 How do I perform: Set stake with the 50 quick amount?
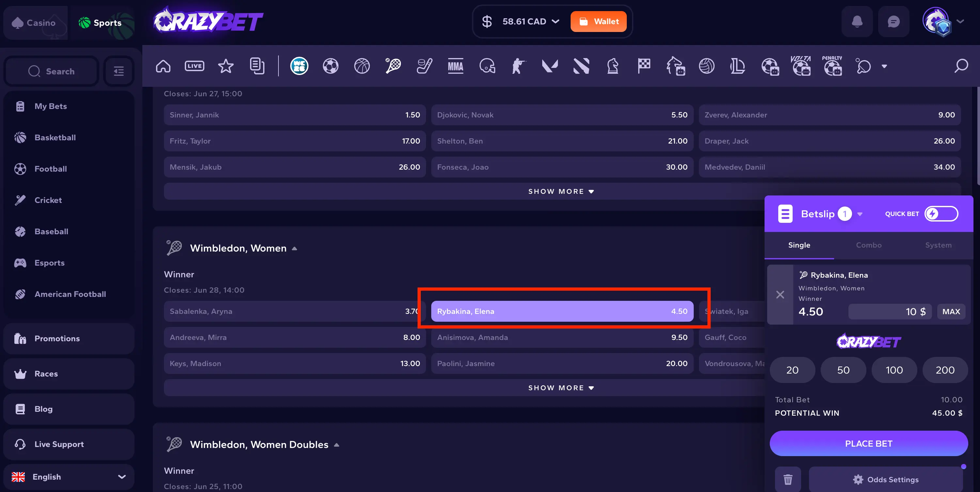(x=844, y=370)
